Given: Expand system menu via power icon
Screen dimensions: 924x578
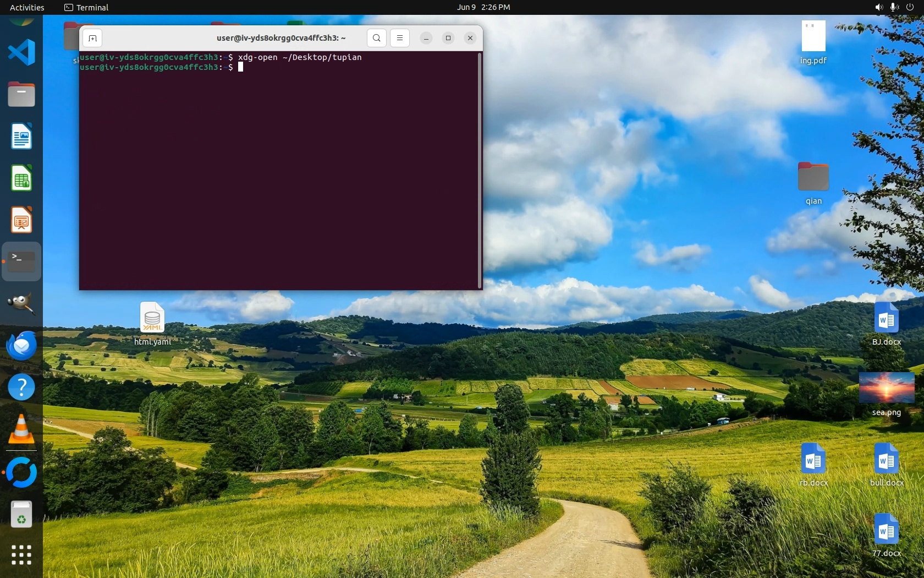Looking at the screenshot, I should click(910, 7).
